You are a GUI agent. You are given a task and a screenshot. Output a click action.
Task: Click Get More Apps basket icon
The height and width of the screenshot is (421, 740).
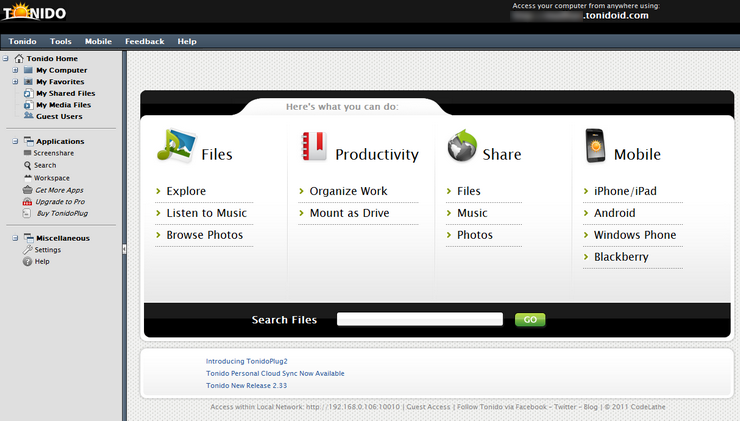(x=27, y=189)
